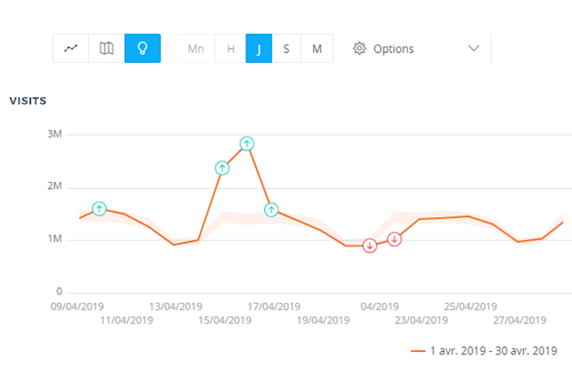Toggle the J daily granularity

coord(259,49)
